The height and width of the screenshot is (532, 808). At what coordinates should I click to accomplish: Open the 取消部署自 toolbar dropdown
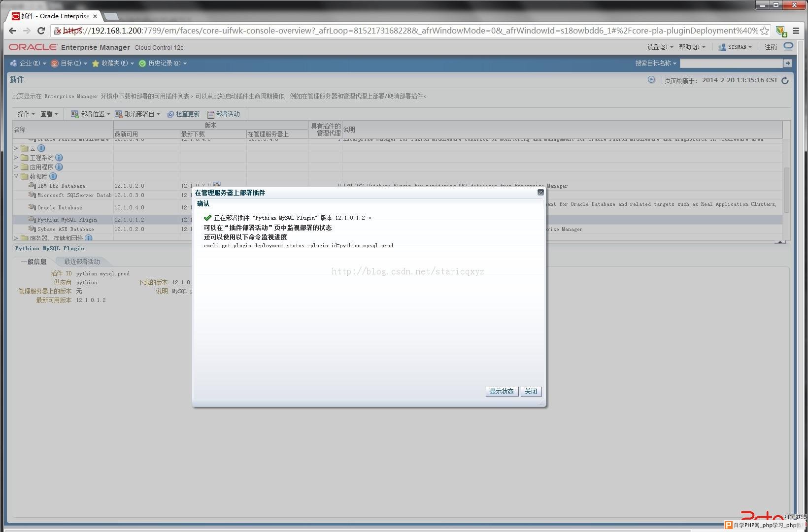(137, 114)
